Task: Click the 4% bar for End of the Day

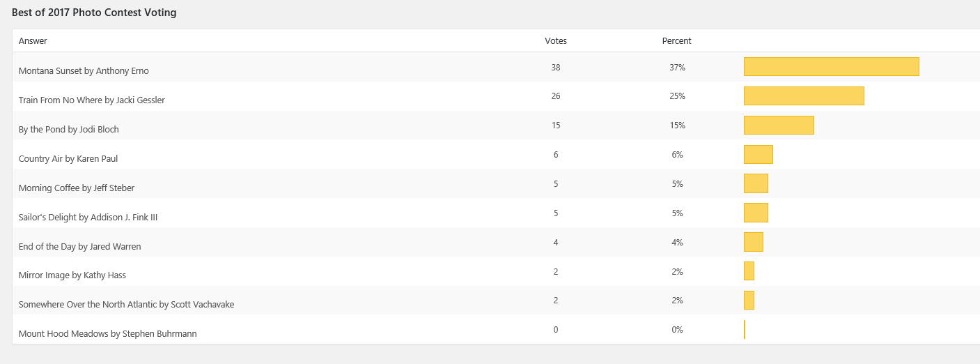Action: click(x=753, y=243)
